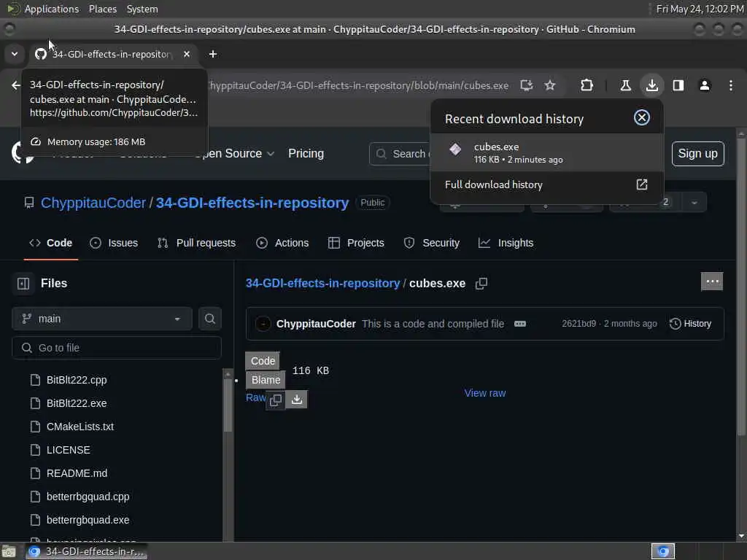Open the commit message 'This is a code and compiled file'
The height and width of the screenshot is (560, 747).
(x=433, y=324)
